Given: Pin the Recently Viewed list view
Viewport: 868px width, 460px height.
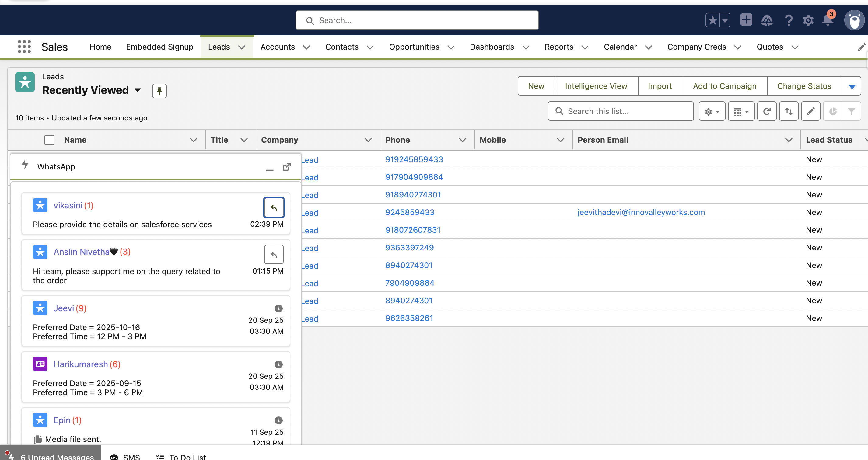Looking at the screenshot, I should (x=159, y=91).
